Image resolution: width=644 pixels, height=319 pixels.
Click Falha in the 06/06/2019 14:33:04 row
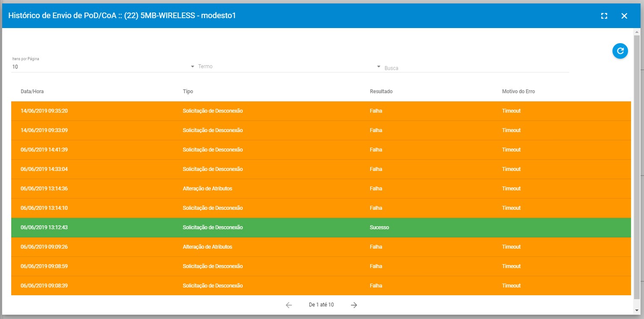(x=376, y=169)
